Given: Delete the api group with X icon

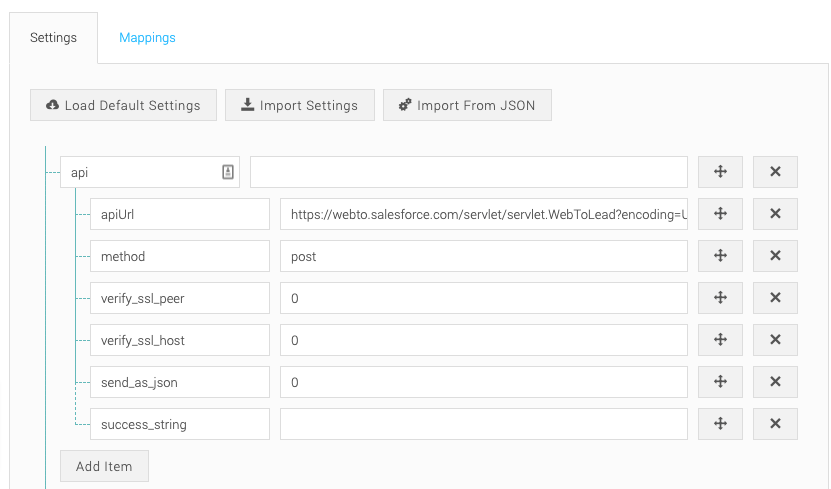Looking at the screenshot, I should pyautogui.click(x=775, y=172).
